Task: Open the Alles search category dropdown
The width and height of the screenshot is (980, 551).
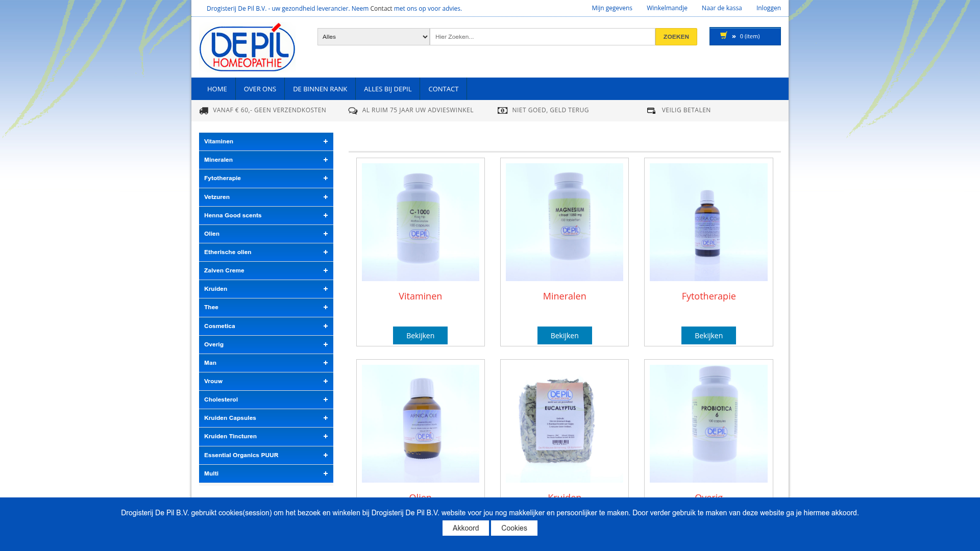Action: coord(374,37)
